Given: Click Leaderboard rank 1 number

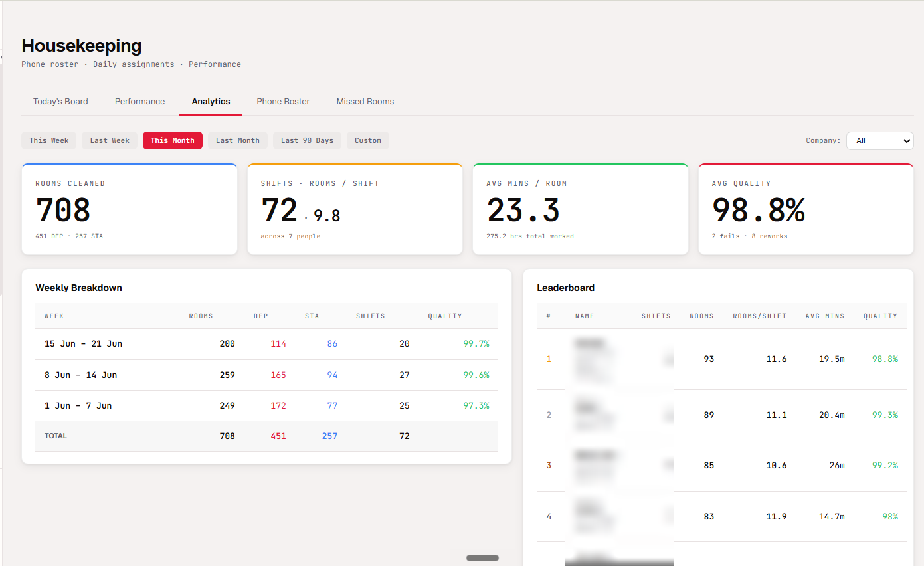Looking at the screenshot, I should pos(549,359).
